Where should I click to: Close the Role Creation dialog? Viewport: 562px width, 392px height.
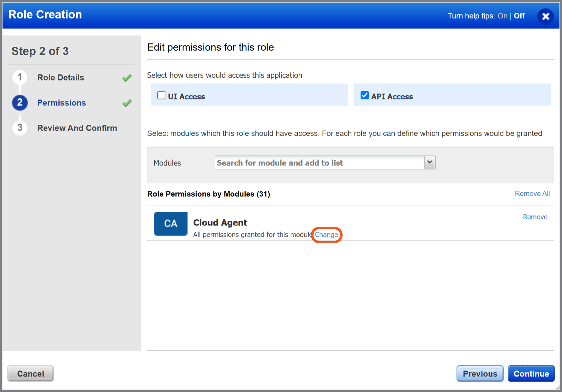(x=545, y=16)
